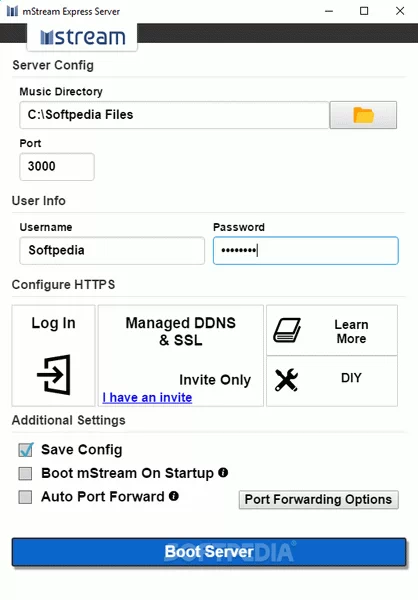Click the Log In label text
This screenshot has width=418, height=600.
tap(53, 323)
